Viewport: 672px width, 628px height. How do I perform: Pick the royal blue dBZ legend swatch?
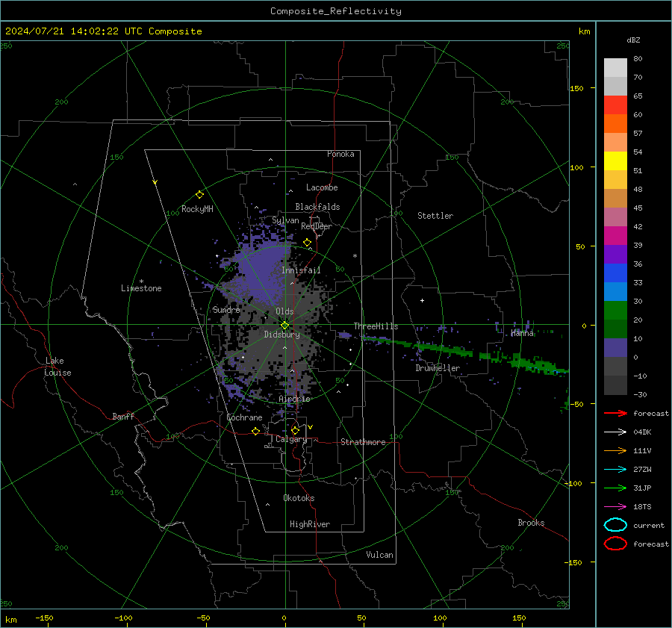pyautogui.click(x=615, y=273)
